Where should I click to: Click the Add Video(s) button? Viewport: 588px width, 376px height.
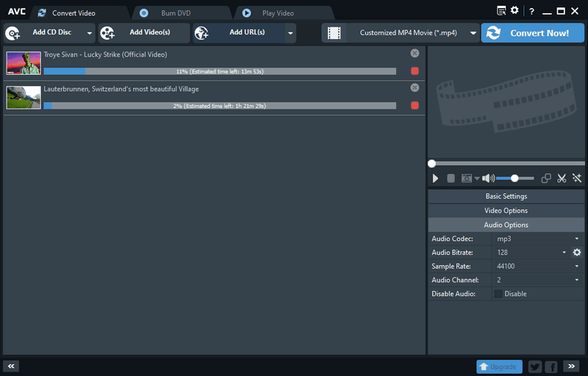(x=144, y=33)
